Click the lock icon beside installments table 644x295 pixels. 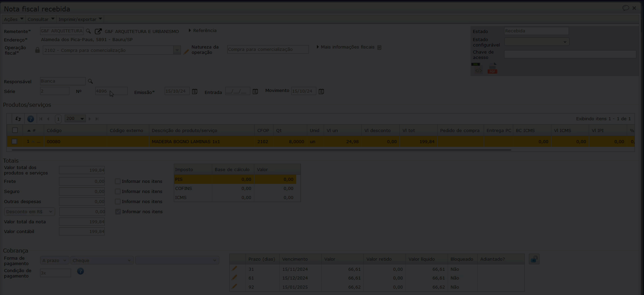(x=534, y=259)
